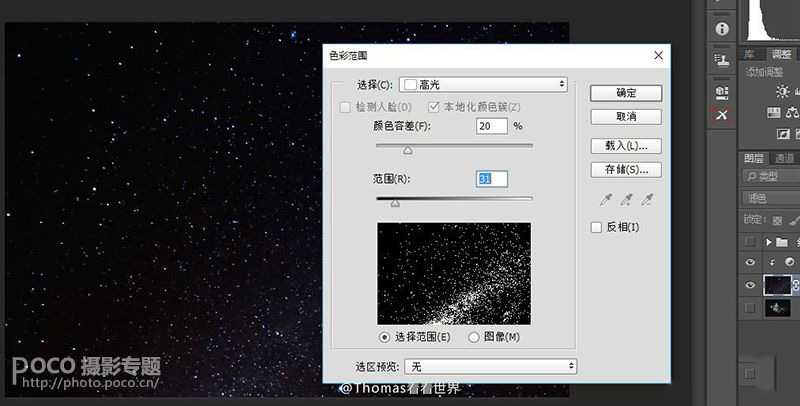Switch to the 通道 channels tab
This screenshot has width=800, height=406.
pyautogui.click(x=785, y=158)
